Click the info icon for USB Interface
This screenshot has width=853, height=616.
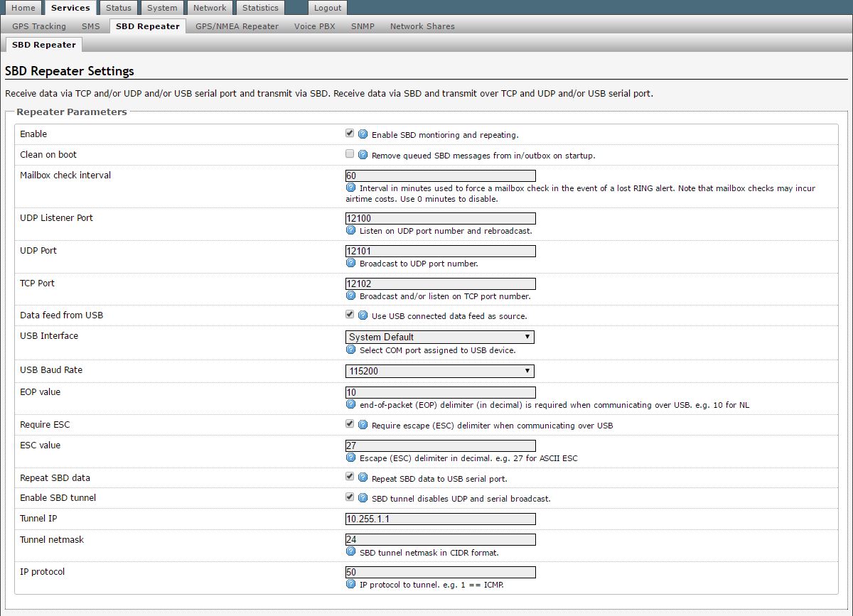tap(350, 350)
